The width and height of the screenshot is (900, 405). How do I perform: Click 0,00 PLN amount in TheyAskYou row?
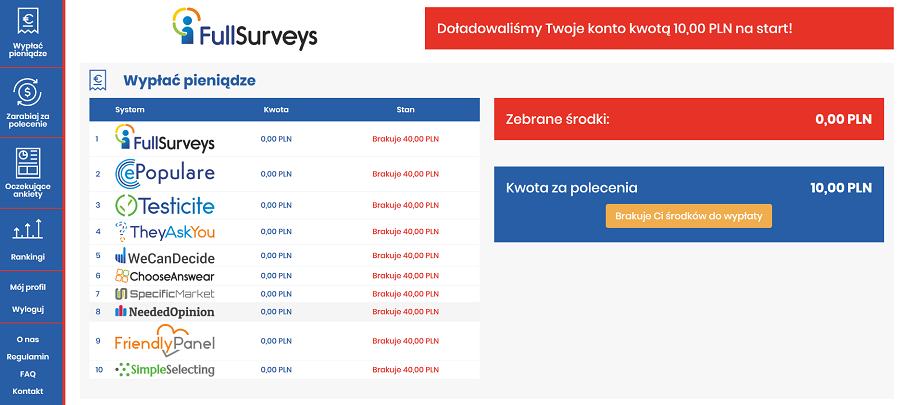(276, 232)
